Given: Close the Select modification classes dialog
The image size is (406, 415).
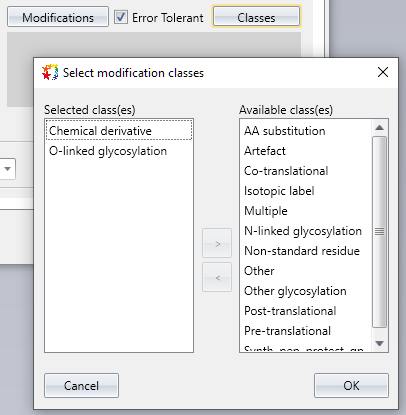Looking at the screenshot, I should pos(383,72).
